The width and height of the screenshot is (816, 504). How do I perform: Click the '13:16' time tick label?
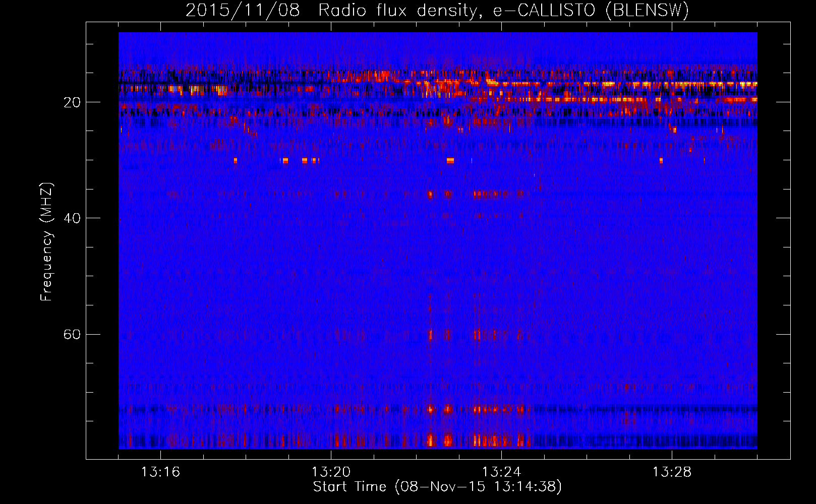tap(160, 472)
